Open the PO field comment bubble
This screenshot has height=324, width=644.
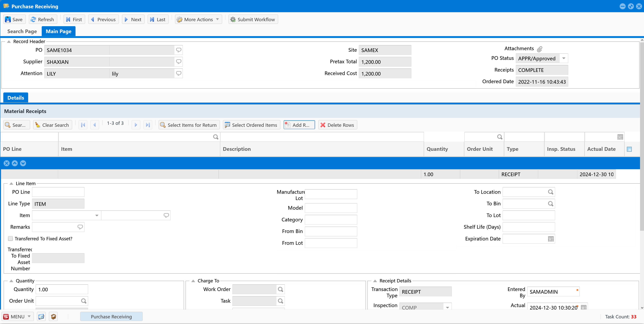[x=179, y=50]
